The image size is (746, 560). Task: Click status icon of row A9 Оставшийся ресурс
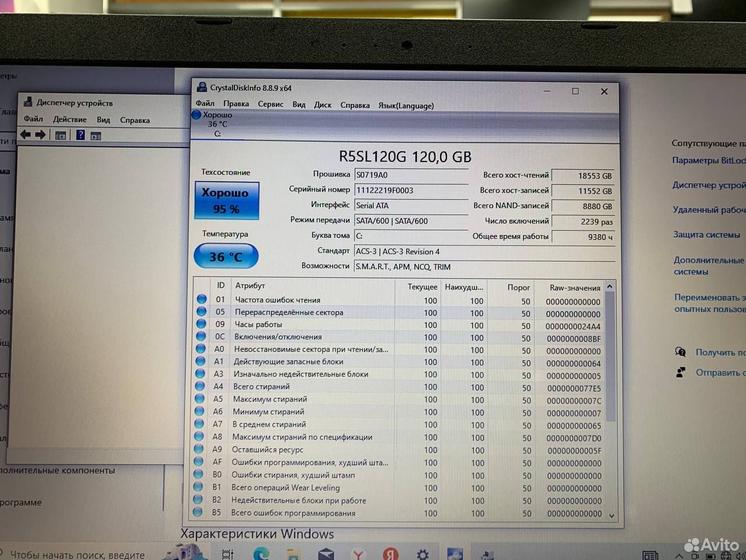point(199,449)
